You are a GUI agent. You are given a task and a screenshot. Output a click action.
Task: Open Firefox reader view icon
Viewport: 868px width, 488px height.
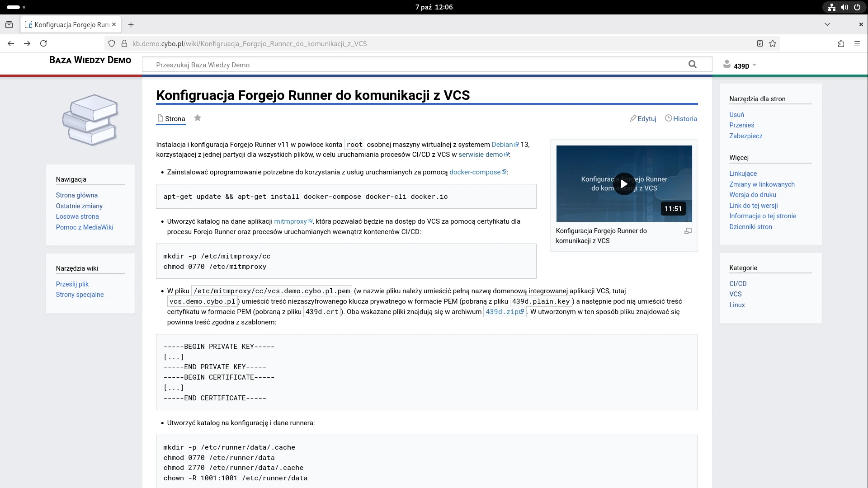point(760,43)
